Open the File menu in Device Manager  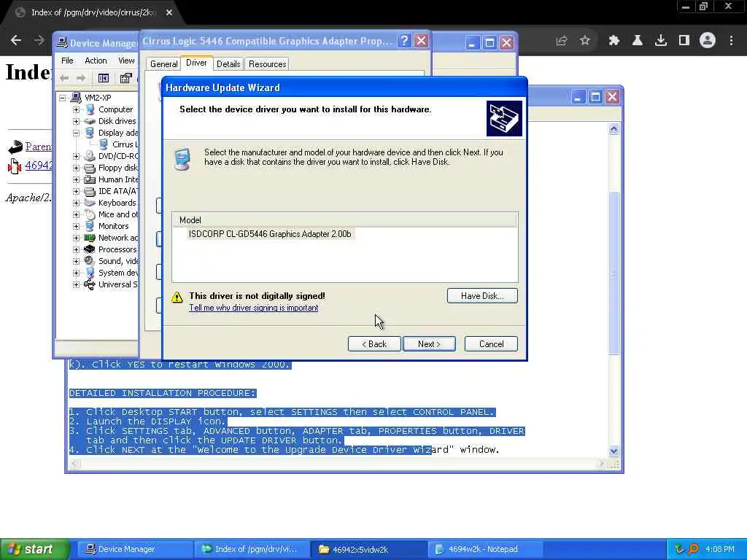67,61
